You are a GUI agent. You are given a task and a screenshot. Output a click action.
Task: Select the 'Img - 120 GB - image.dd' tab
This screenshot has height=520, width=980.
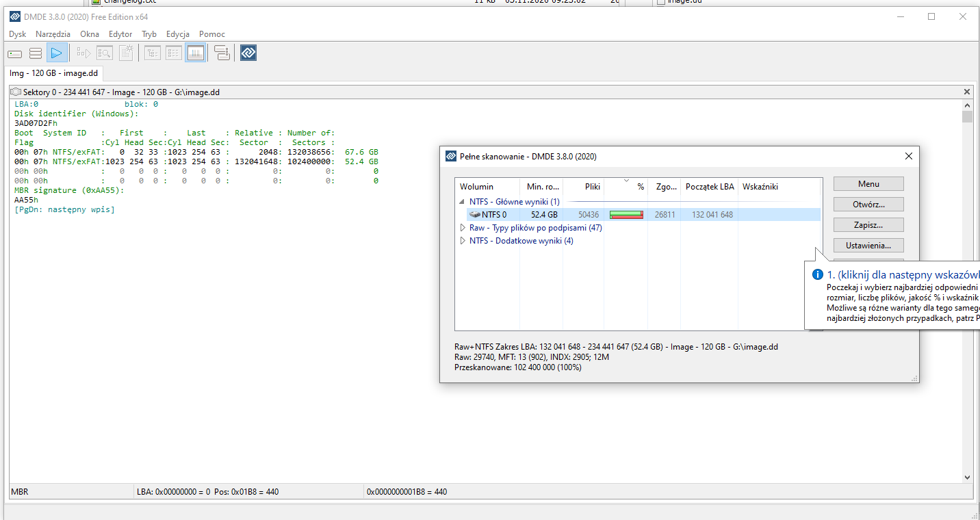coord(53,73)
